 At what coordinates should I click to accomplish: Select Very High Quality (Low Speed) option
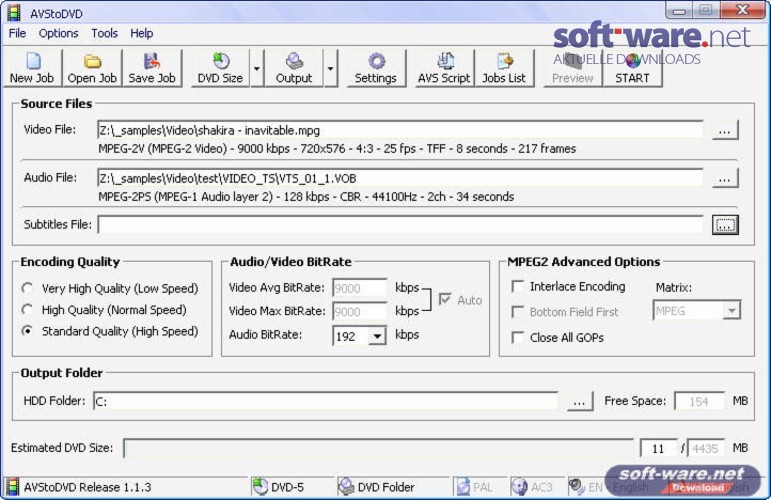coord(28,288)
